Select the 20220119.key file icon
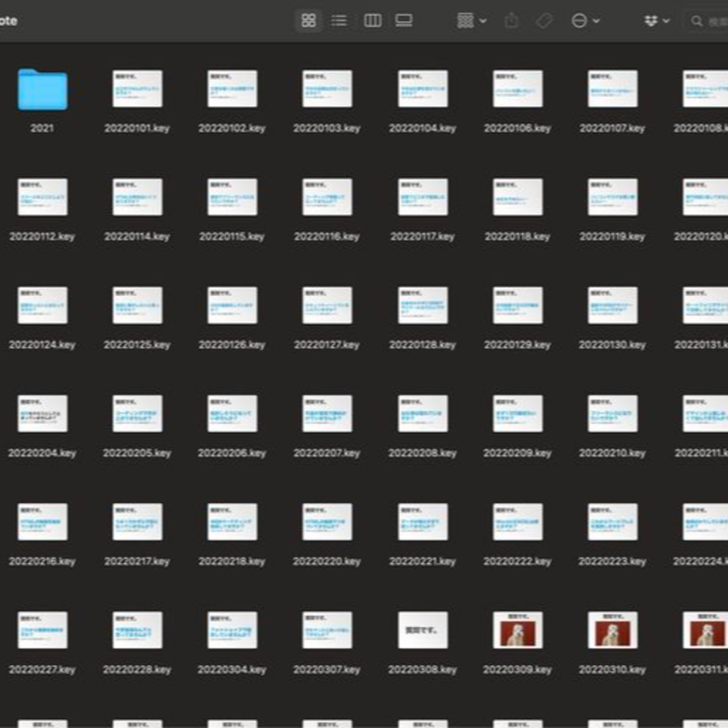This screenshot has width=728, height=728. coord(613,197)
